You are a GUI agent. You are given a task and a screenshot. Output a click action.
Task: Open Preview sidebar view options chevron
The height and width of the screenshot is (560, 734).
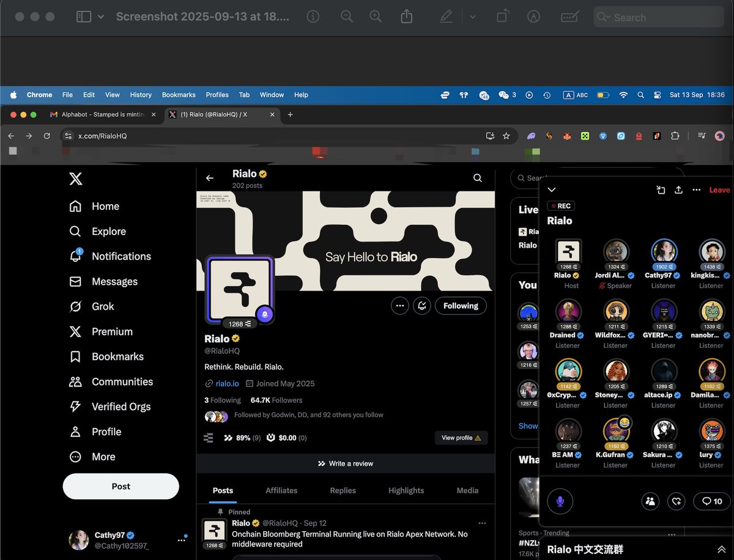(x=101, y=17)
